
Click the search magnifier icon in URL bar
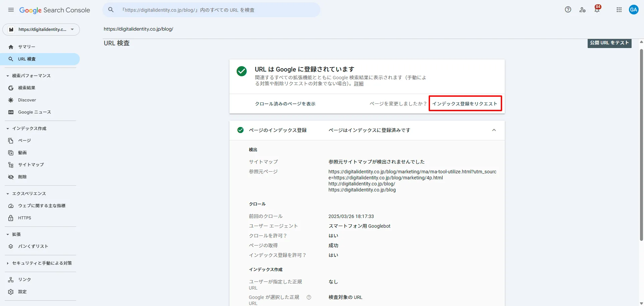point(111,10)
